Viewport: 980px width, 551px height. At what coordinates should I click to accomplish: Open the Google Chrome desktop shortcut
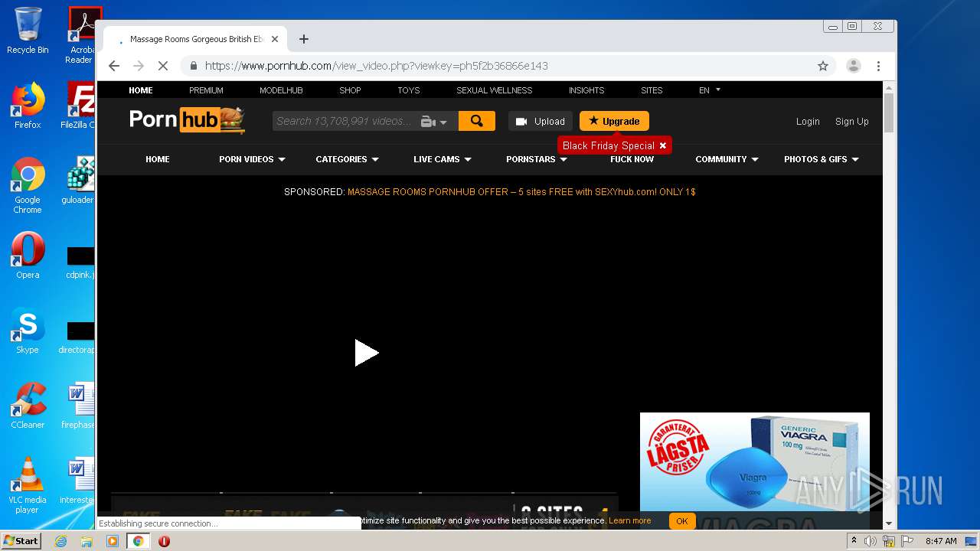[x=28, y=186]
